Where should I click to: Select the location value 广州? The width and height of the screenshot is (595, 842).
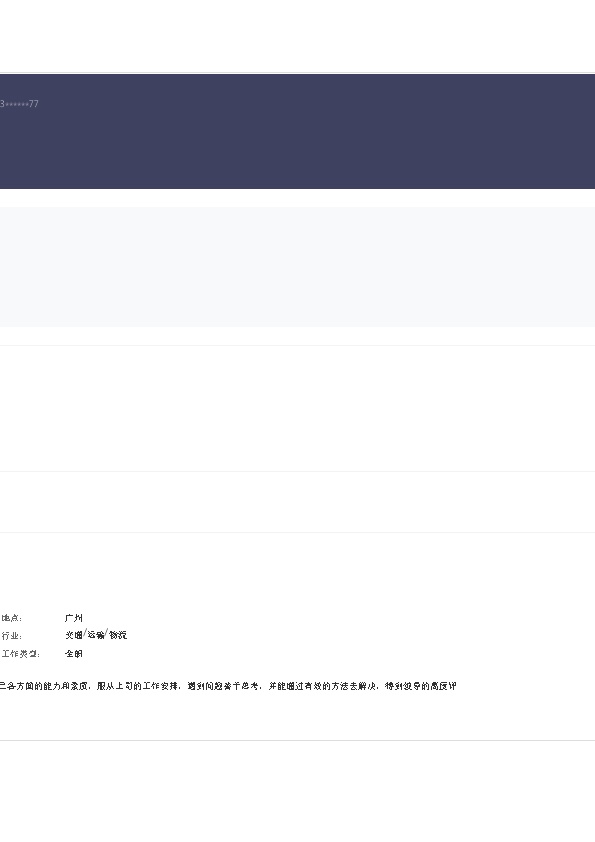click(x=74, y=618)
